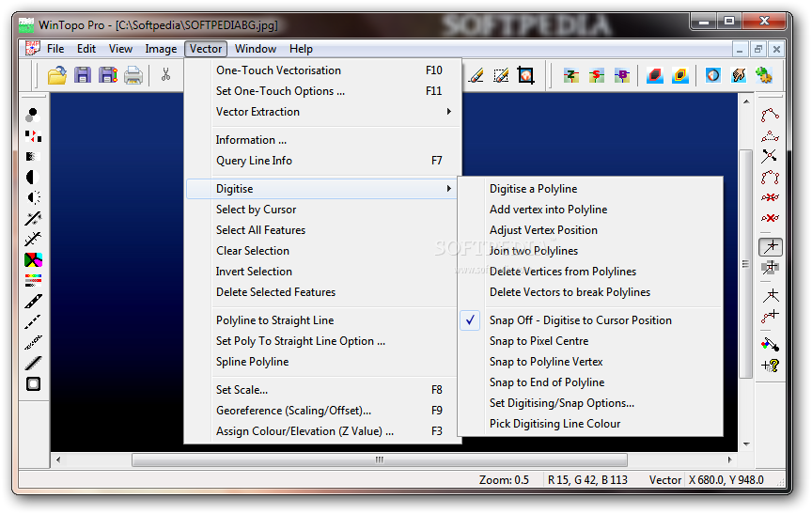Click the yellow-outlined shape toolbar icon
This screenshot has height=514, width=812.
[x=679, y=75]
